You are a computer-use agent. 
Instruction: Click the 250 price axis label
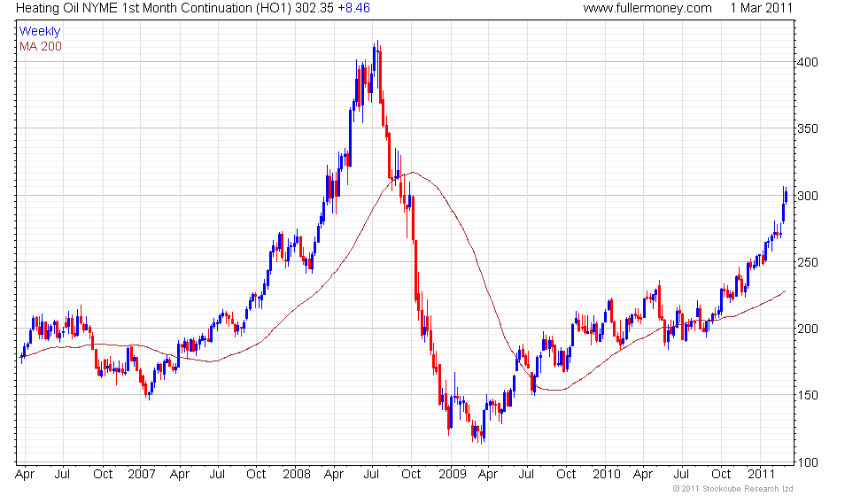tap(806, 263)
